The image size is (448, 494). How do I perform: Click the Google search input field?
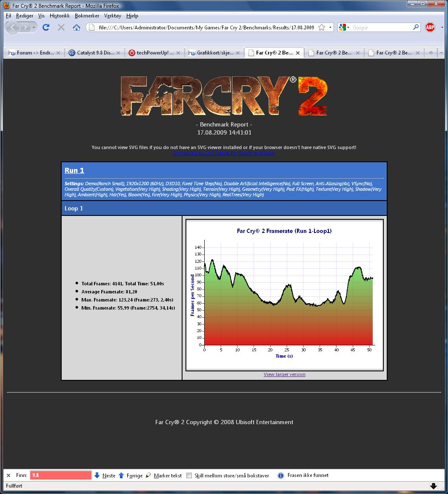381,27
